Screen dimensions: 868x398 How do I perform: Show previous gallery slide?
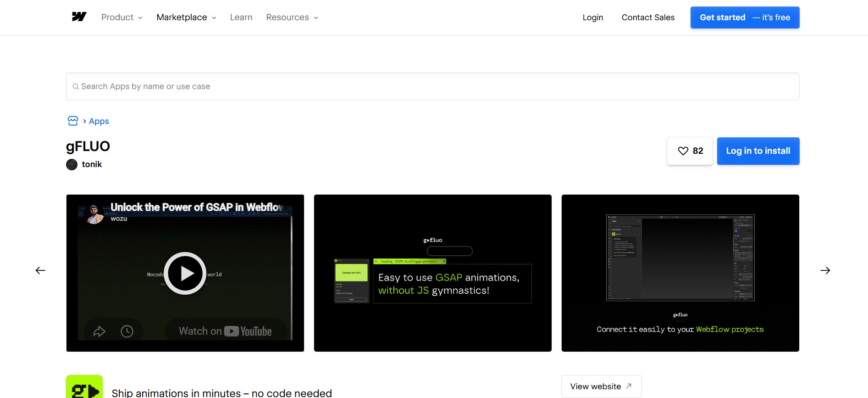[x=40, y=270]
